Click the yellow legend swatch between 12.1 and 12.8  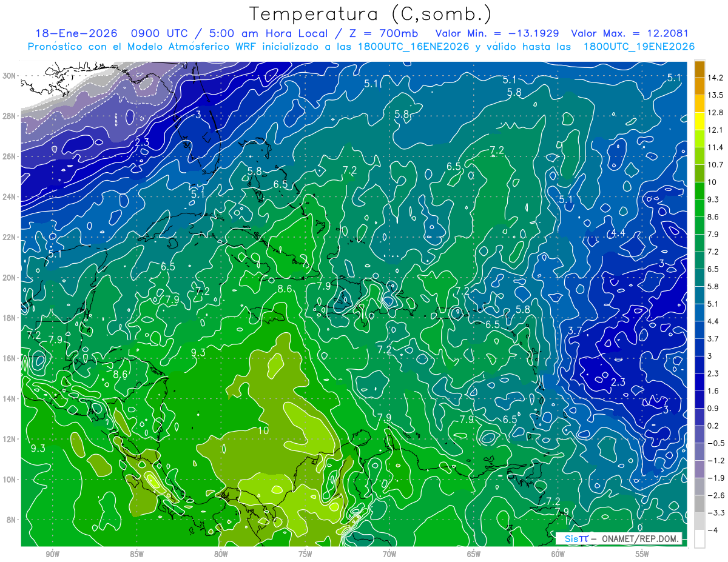click(x=699, y=121)
